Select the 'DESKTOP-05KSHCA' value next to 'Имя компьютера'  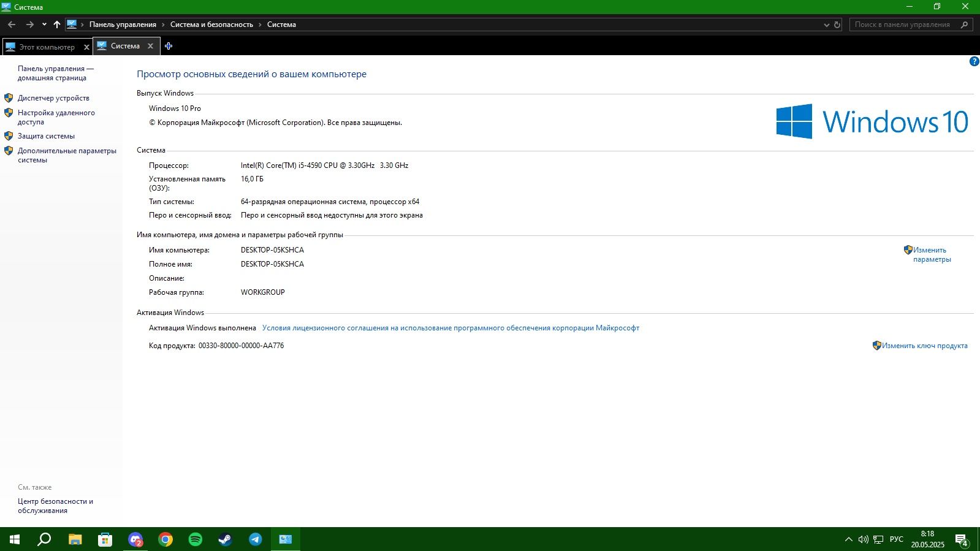tap(272, 250)
